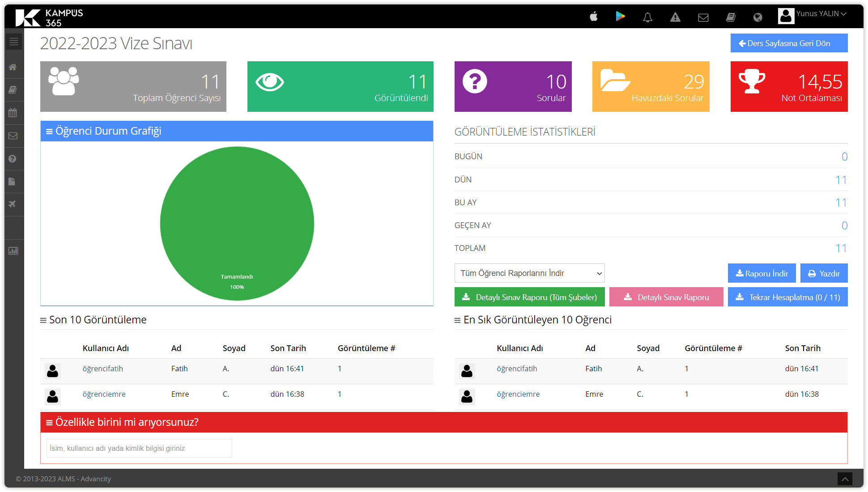
Task: Click Tekrar Hesaplatma (0 / 11) button
Action: click(787, 297)
